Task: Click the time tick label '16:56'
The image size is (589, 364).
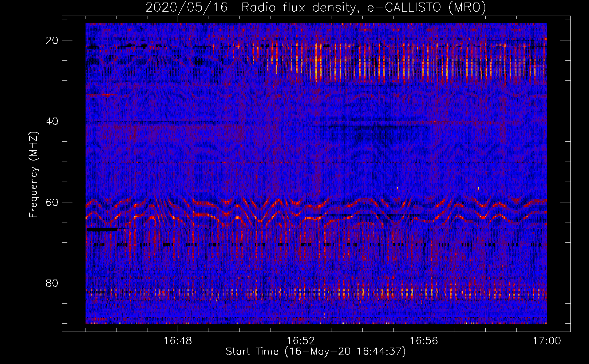Action: [x=424, y=341]
